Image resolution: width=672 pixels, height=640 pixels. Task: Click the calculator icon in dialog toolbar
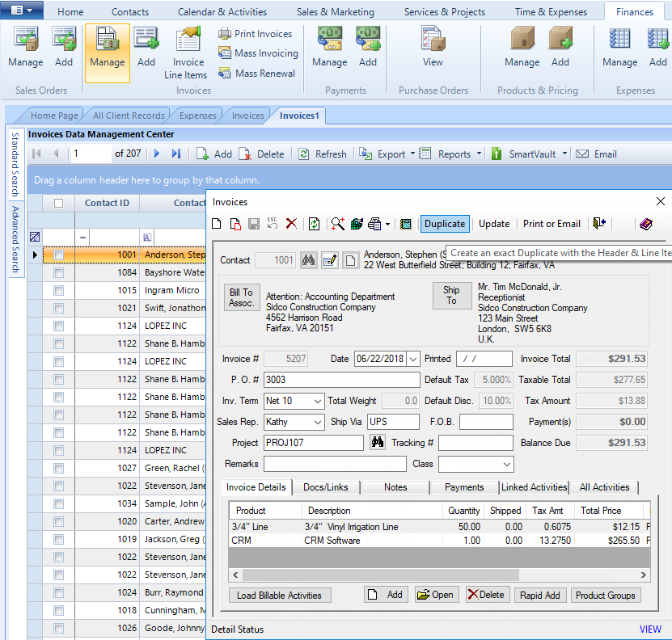tap(405, 224)
